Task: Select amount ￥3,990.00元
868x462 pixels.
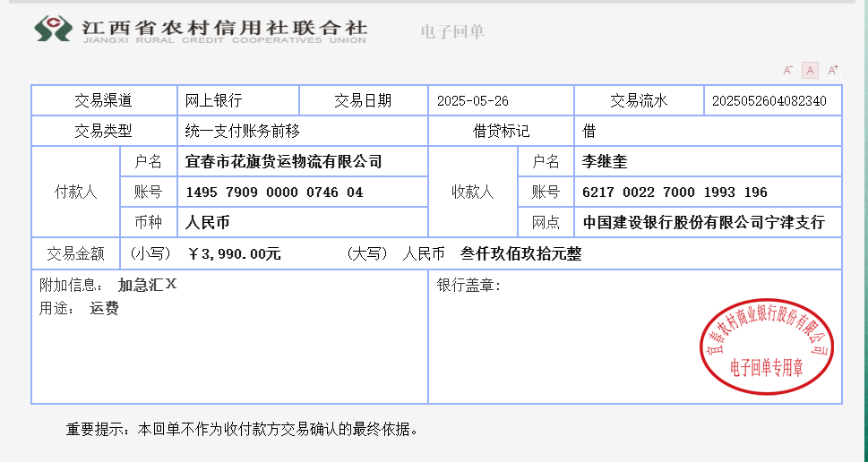Action: pyautogui.click(x=235, y=254)
